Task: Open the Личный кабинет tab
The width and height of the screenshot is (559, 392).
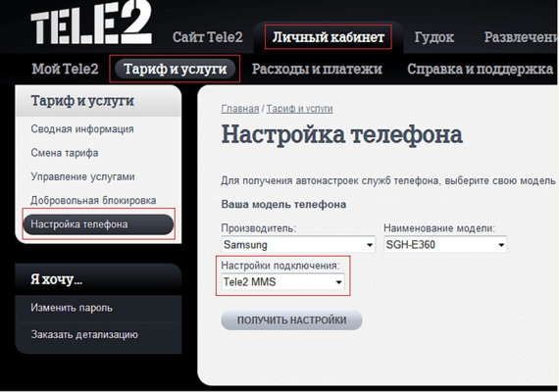Action: [x=329, y=37]
